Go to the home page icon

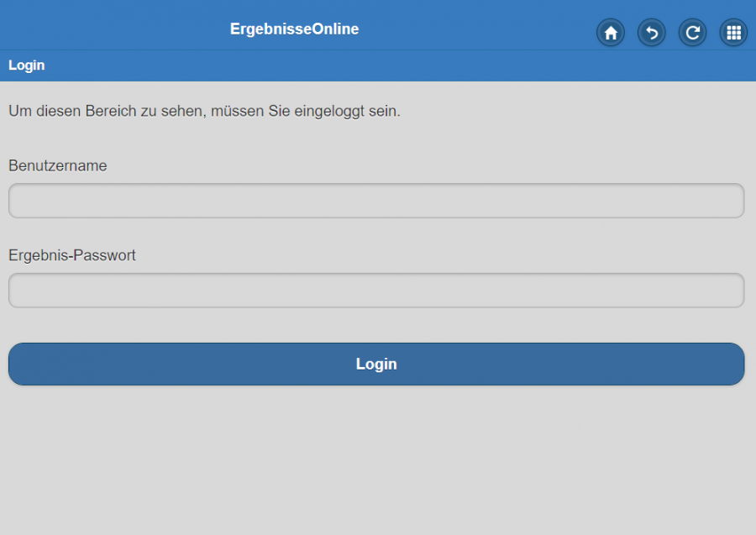(x=611, y=33)
